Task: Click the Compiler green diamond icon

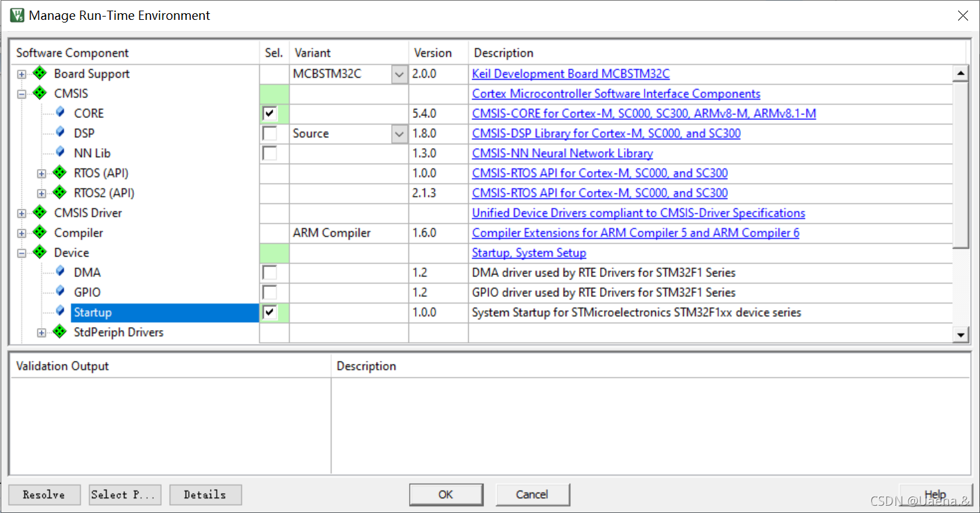Action: coord(40,232)
